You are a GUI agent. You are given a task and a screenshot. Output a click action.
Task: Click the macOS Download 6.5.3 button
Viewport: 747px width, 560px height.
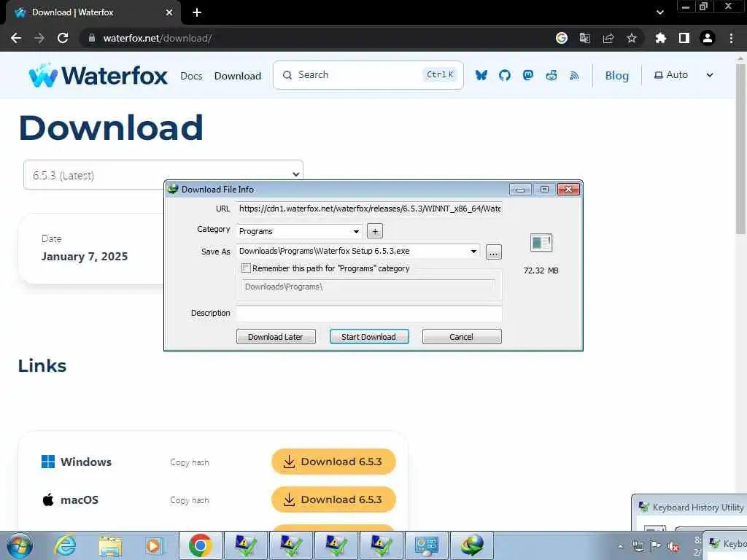333,499
